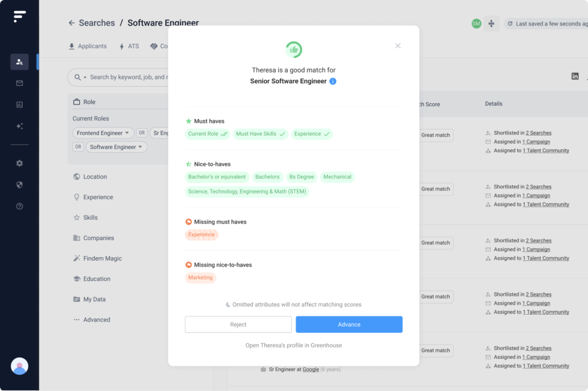
Task: Click the Findem Magic sparkle icon in the sidebar
Action: pos(20,126)
